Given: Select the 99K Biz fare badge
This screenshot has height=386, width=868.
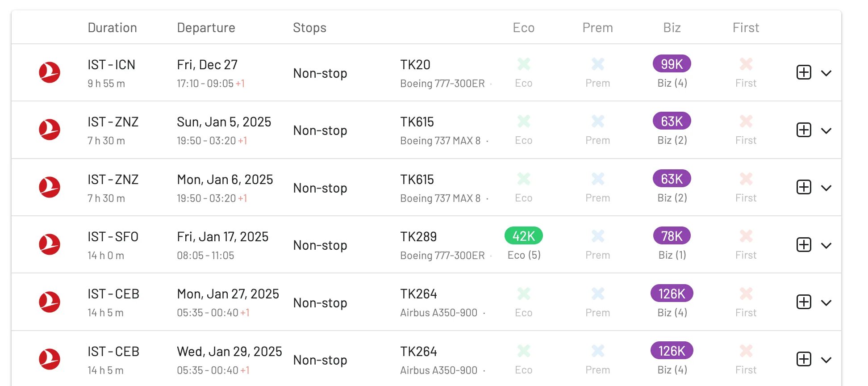Looking at the screenshot, I should (x=672, y=64).
